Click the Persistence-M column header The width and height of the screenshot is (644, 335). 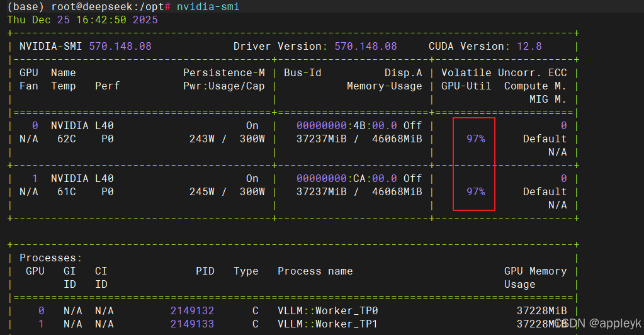(x=224, y=73)
